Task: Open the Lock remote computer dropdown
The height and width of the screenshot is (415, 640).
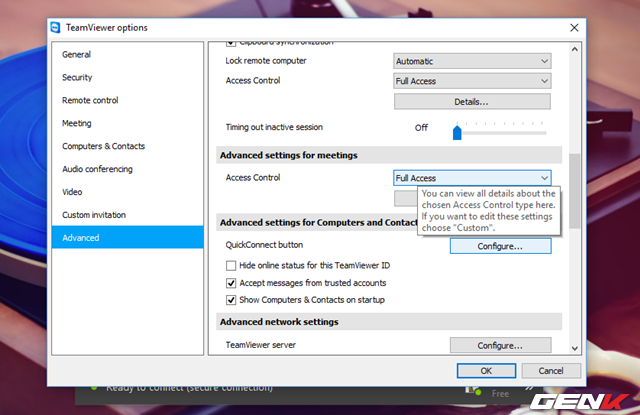Action: [472, 61]
